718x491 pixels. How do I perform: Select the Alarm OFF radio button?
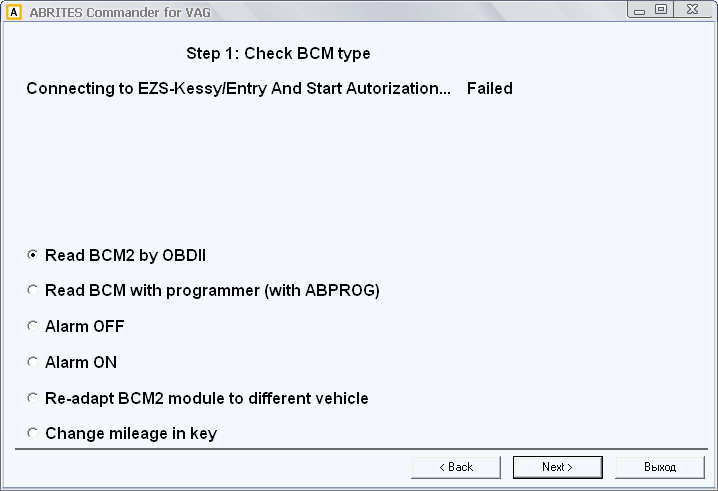[x=33, y=327]
